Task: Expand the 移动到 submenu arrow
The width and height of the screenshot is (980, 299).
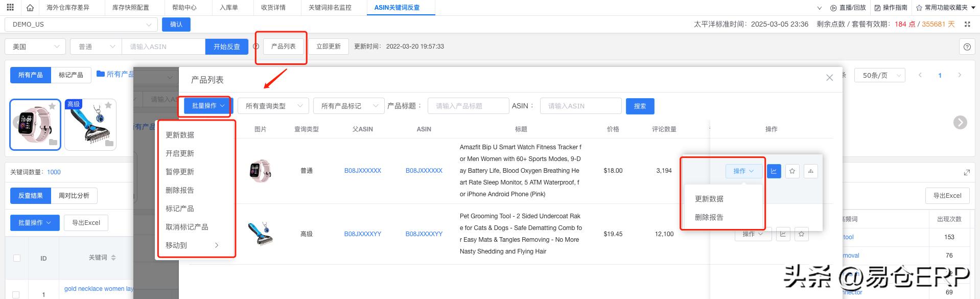Action: click(217, 245)
